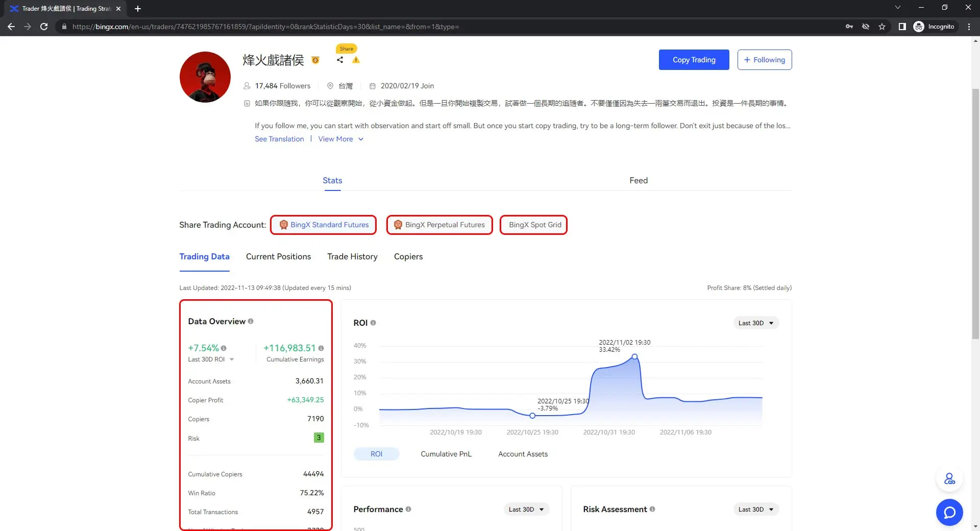Click the See Translation link
Viewport: 980px width, 531px height.
click(x=279, y=139)
